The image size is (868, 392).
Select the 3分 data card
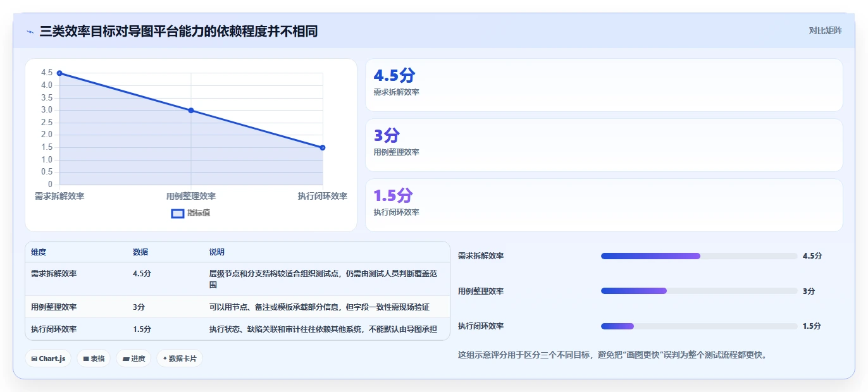pyautogui.click(x=604, y=145)
